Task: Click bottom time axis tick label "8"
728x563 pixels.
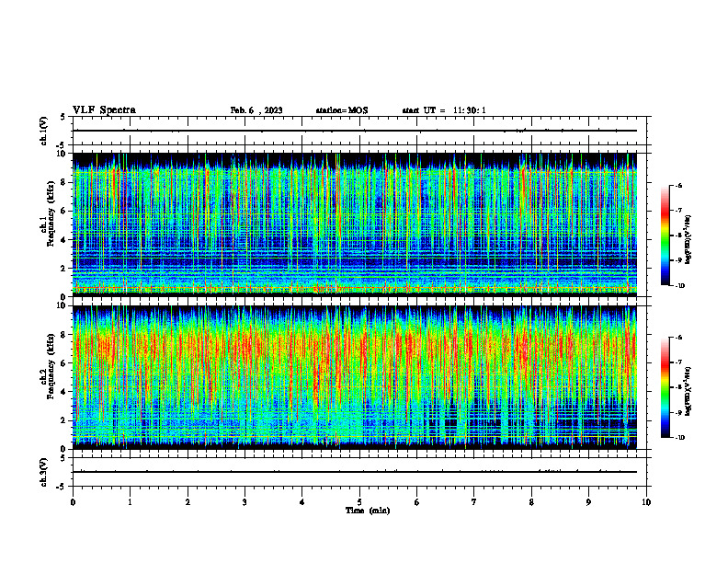Action: coord(531,502)
